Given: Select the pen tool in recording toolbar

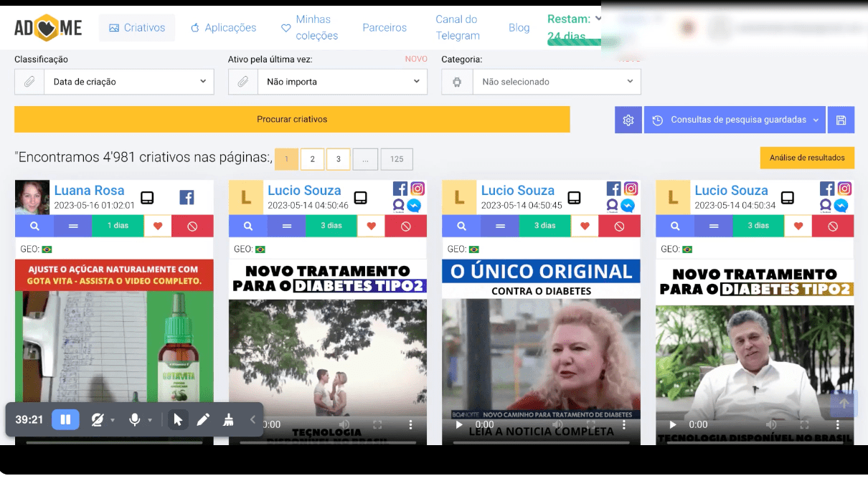Looking at the screenshot, I should point(203,420).
